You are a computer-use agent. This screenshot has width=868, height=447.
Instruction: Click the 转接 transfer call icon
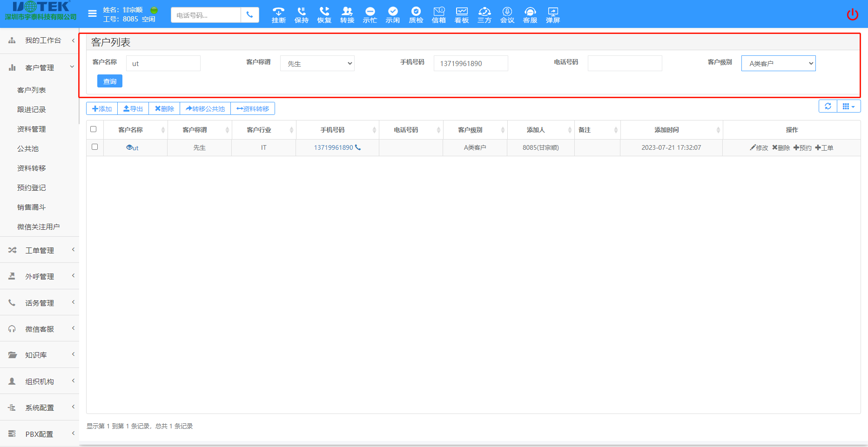[x=347, y=14]
